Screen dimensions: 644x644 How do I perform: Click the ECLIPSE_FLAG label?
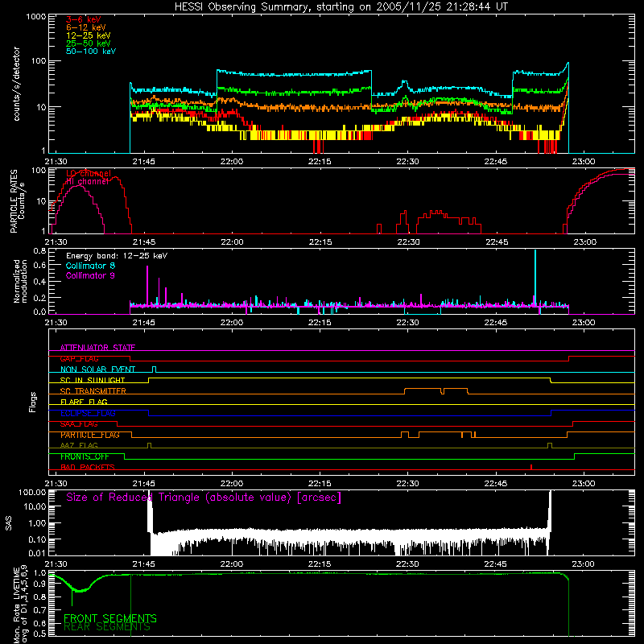(88, 413)
